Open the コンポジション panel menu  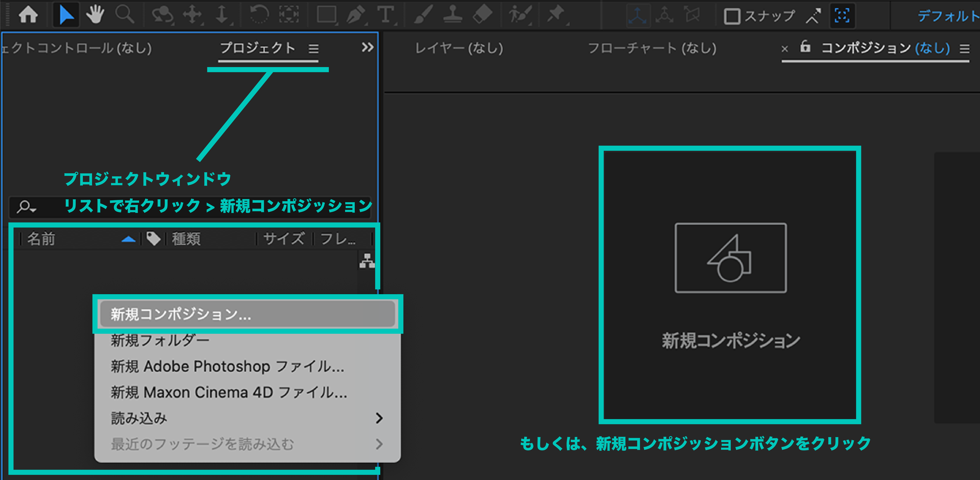[x=964, y=49]
